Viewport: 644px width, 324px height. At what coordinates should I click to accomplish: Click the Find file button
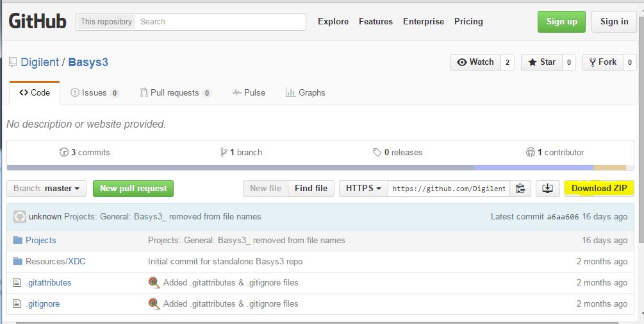311,189
